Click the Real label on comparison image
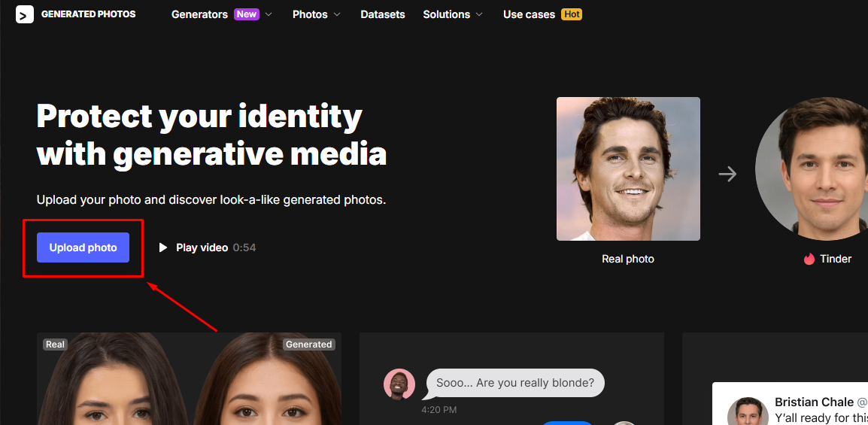 [55, 345]
